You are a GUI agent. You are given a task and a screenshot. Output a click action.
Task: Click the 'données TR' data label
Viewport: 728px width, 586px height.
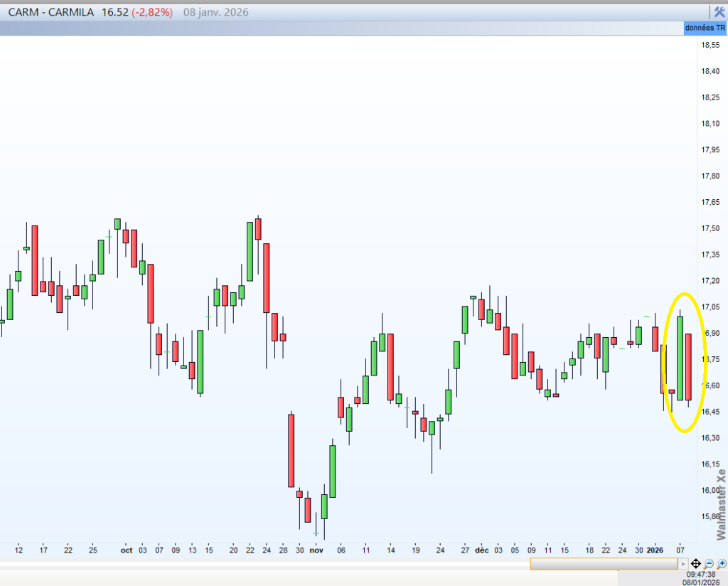click(705, 28)
